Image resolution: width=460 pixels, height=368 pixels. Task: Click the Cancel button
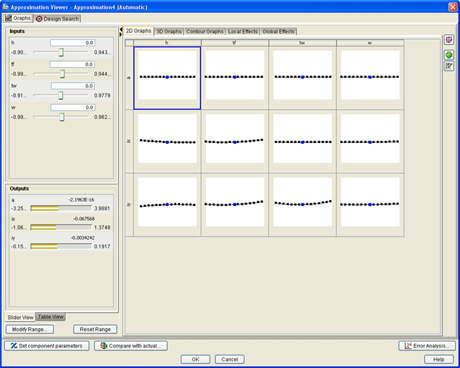pos(230,359)
